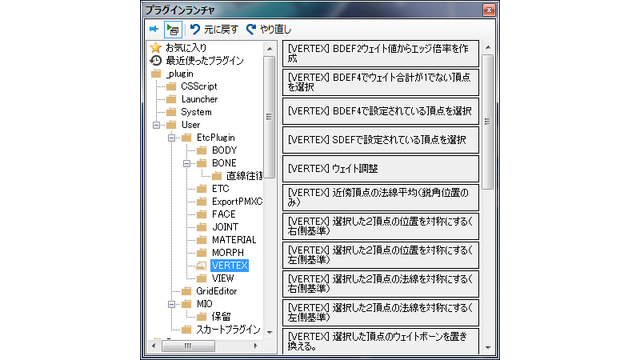The width and height of the screenshot is (640, 360).
Task: Select the System folder
Action: coord(196,112)
